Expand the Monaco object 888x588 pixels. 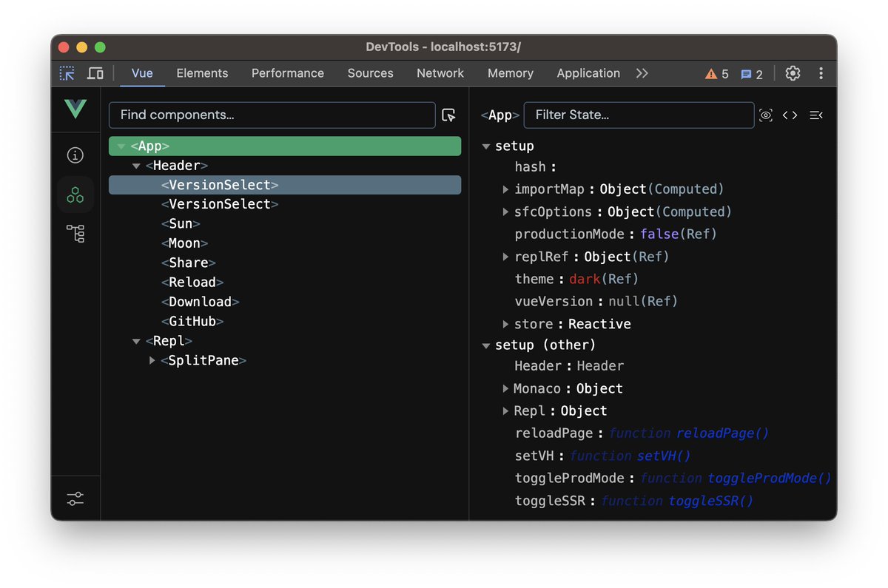pos(505,388)
